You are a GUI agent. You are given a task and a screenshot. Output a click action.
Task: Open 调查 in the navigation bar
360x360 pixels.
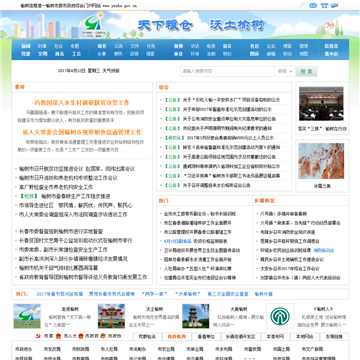(x=151, y=54)
